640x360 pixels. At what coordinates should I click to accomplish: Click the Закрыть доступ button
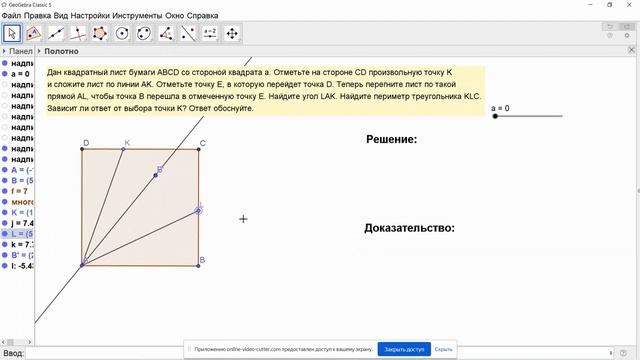tap(404, 349)
